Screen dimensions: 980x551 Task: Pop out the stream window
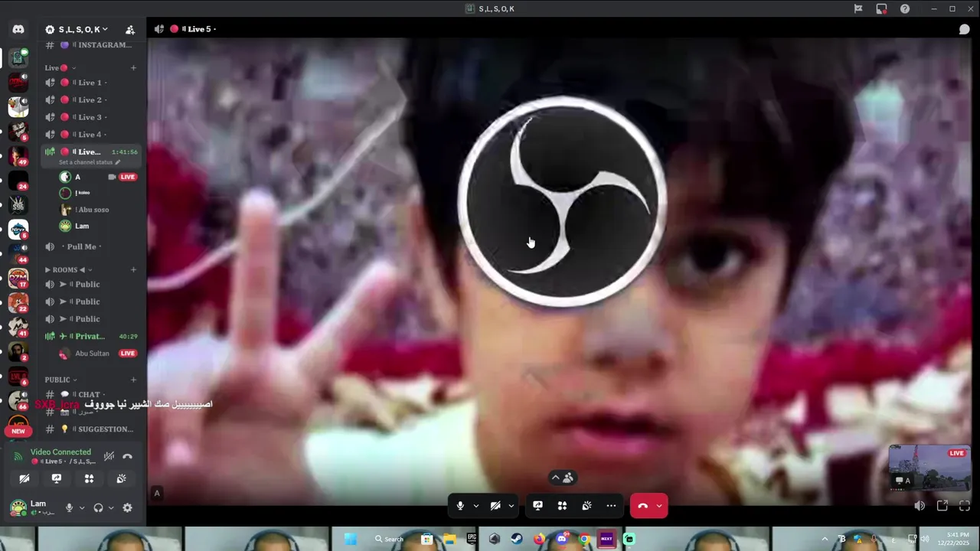pyautogui.click(x=942, y=506)
